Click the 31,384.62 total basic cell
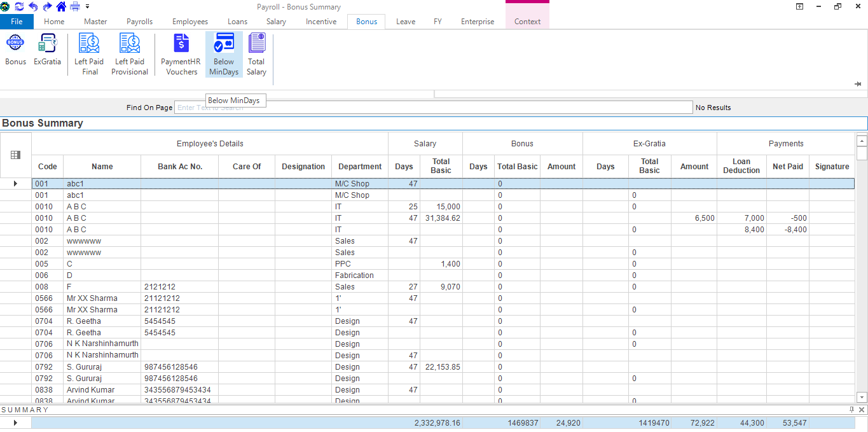Viewport: 868px width, 432px height. click(x=441, y=218)
